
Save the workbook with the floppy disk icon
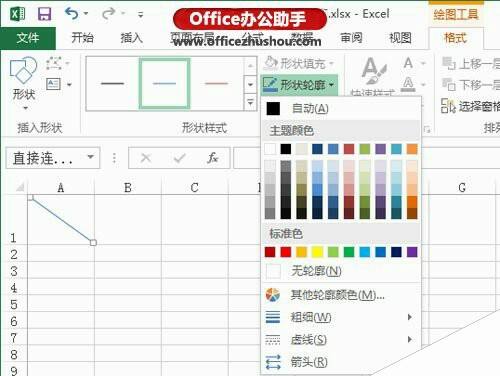44,14
